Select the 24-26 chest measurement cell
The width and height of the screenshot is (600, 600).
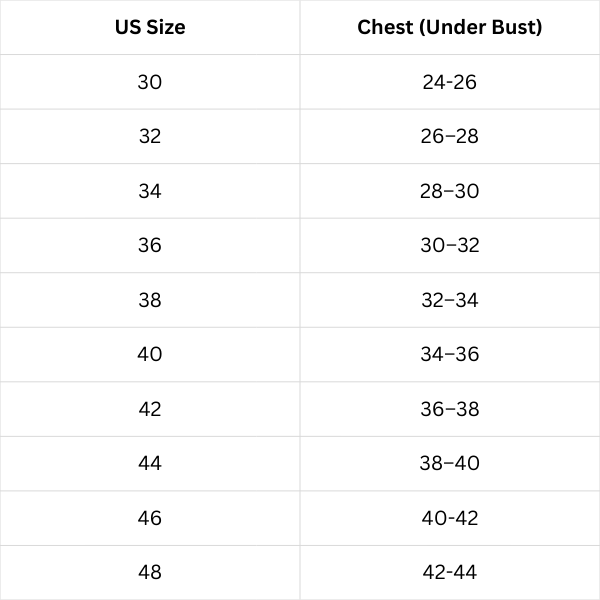450,82
